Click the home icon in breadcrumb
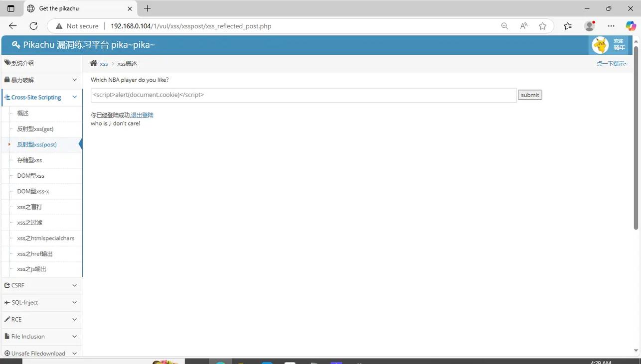The image size is (641, 364). (x=94, y=63)
